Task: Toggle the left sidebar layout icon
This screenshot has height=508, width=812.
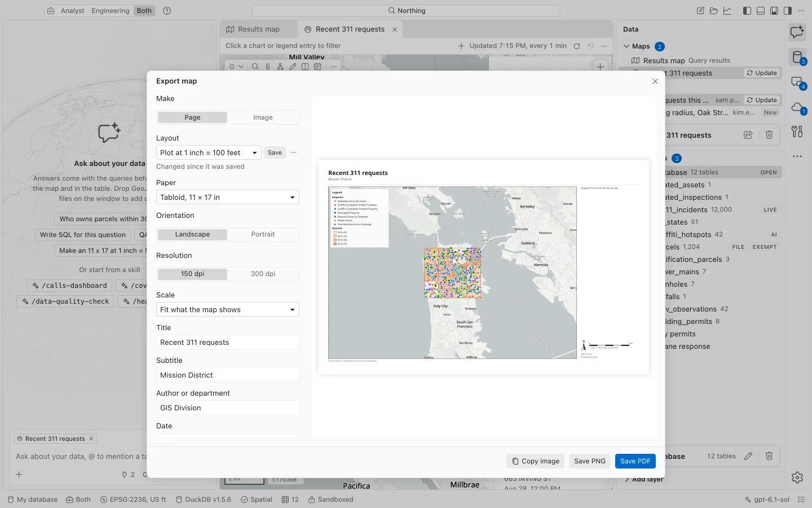Action: click(747, 11)
